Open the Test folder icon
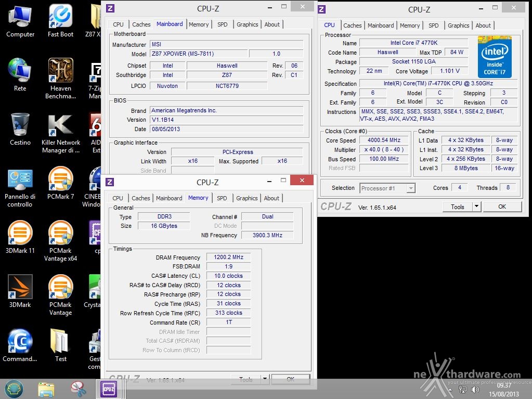This screenshot has height=399, width=532. pos(60,345)
